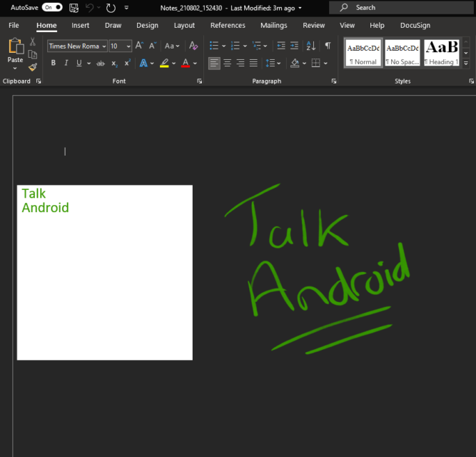This screenshot has height=457, width=476.
Task: Toggle the AutoSave switch
Action: [52, 8]
